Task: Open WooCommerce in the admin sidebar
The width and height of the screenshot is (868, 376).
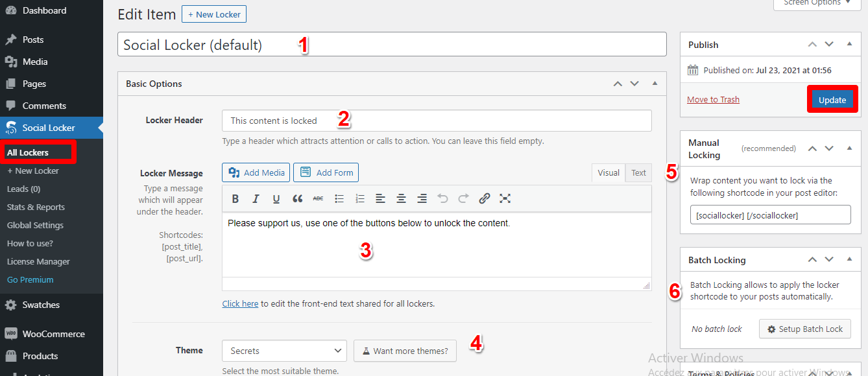Action: click(x=53, y=334)
